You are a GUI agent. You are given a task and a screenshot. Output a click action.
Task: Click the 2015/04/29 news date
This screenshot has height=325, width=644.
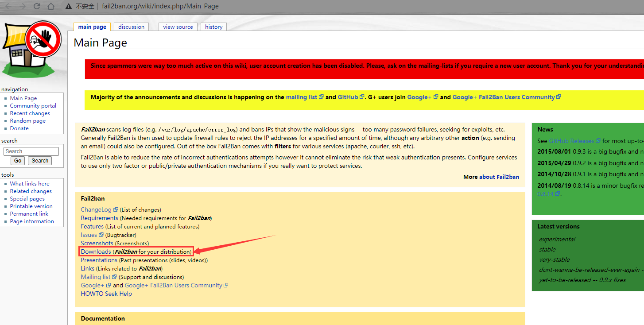point(554,163)
